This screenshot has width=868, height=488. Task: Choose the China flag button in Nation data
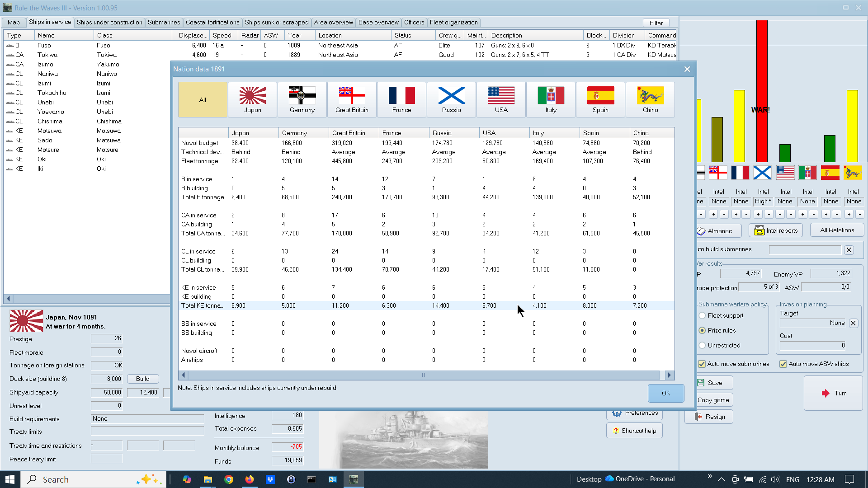click(650, 99)
